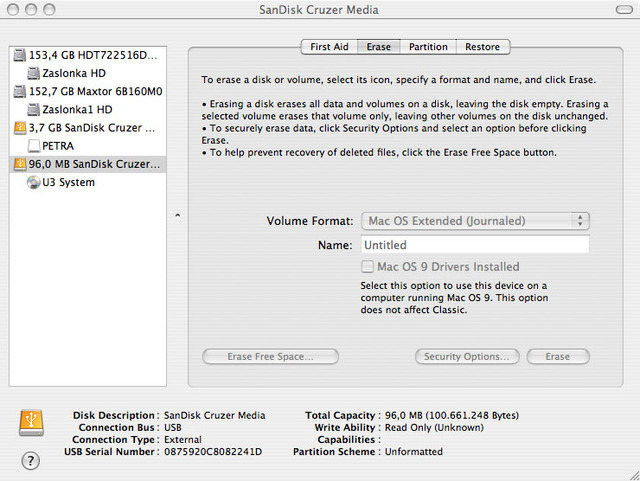Click the Zaslonka1 HD volume icon
The width and height of the screenshot is (640, 481).
pyautogui.click(x=33, y=109)
